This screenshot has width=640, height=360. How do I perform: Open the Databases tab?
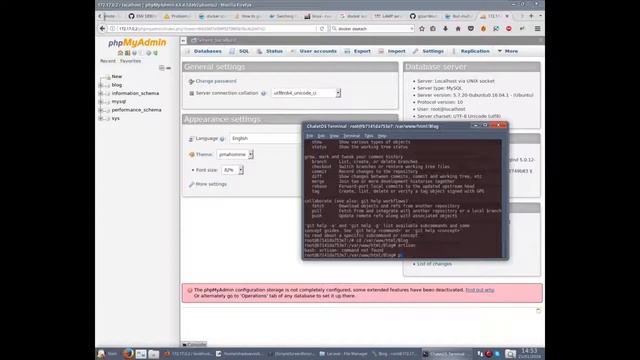tap(204, 51)
